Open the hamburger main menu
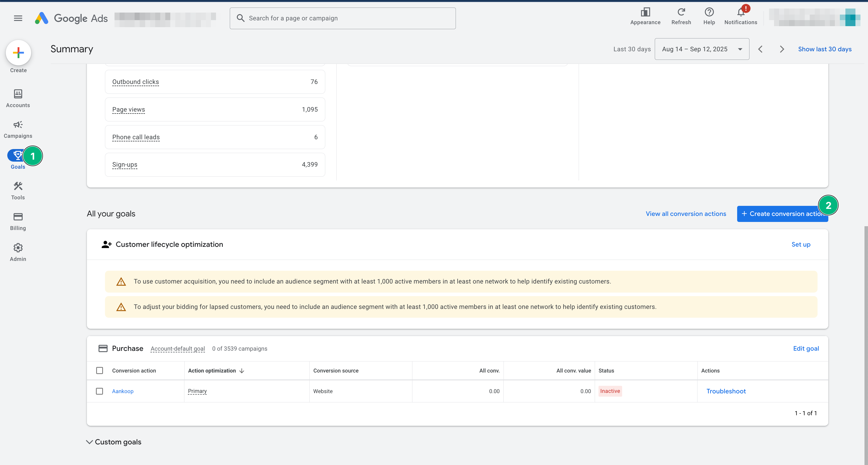This screenshot has width=868, height=465. click(18, 18)
